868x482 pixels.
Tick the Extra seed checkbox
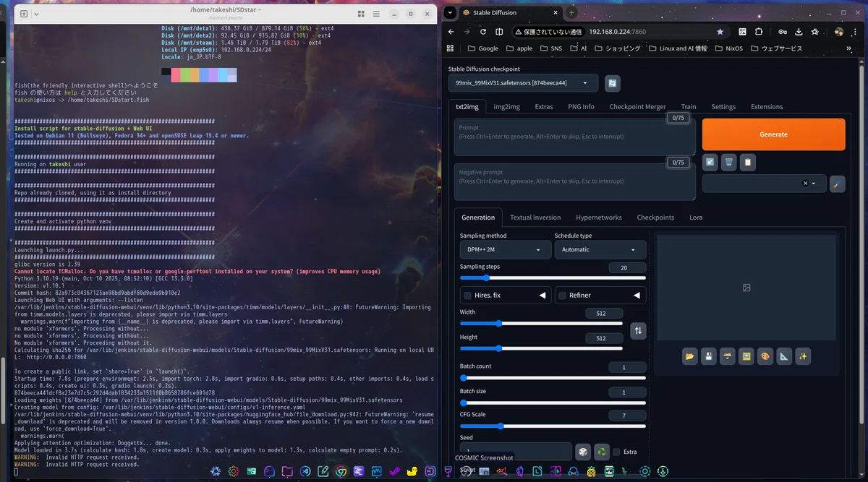coord(616,452)
